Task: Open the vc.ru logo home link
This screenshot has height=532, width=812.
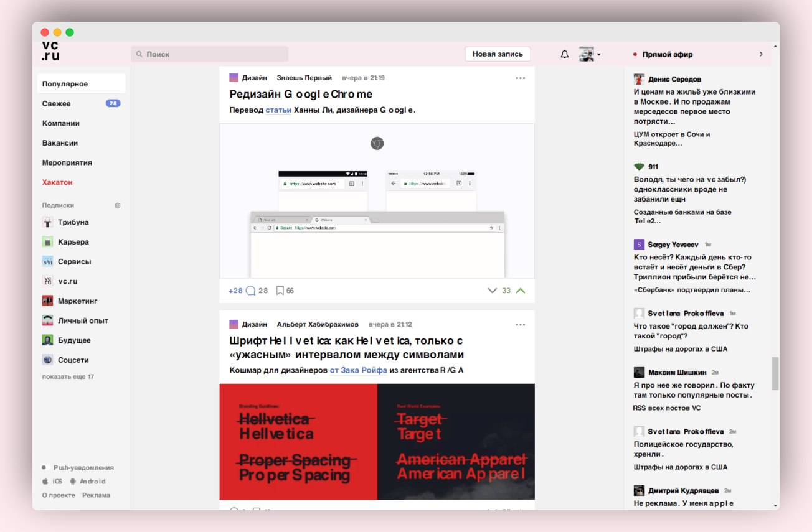Action: click(51, 51)
